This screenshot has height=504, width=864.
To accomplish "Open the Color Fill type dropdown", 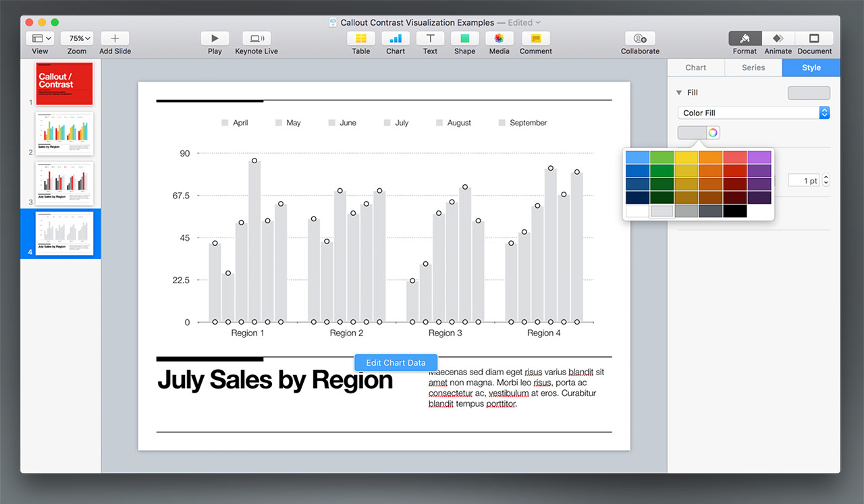I will tap(753, 113).
